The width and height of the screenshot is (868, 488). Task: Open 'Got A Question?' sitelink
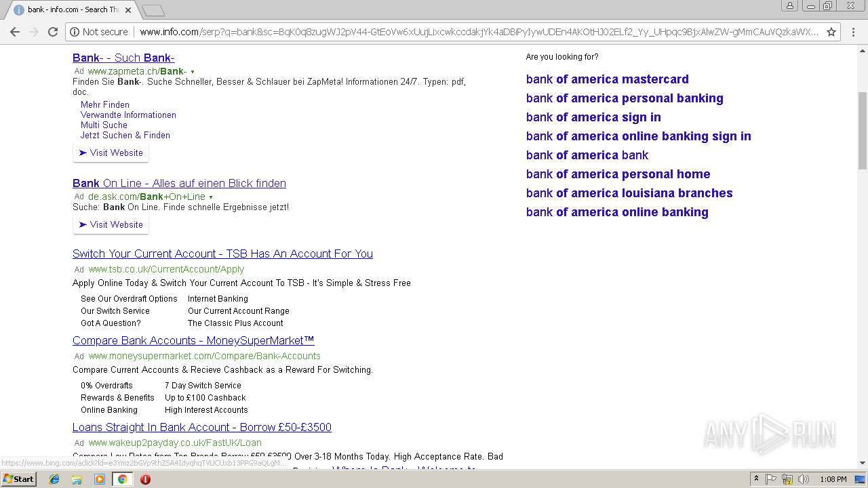click(x=111, y=323)
